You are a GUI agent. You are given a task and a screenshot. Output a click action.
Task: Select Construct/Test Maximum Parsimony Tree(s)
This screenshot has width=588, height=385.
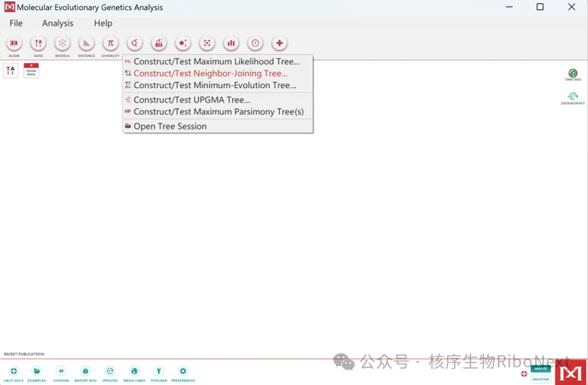218,112
